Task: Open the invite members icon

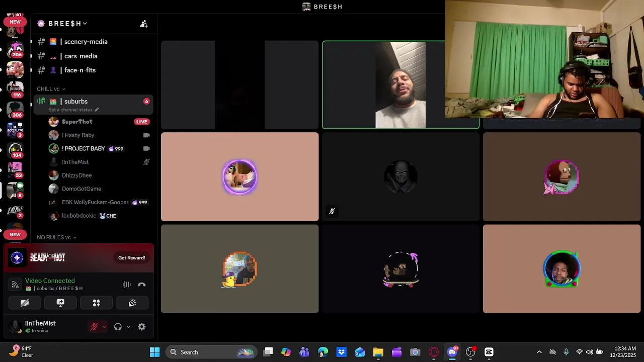Action: 144,24
